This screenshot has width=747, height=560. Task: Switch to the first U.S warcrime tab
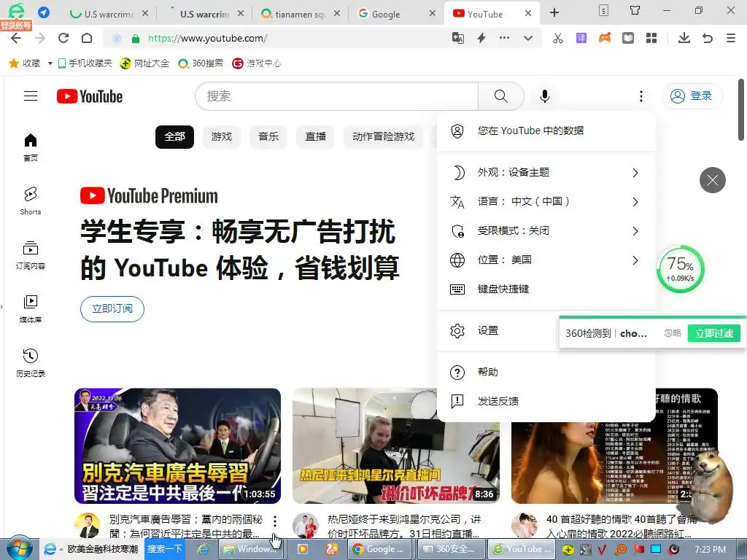point(109,14)
